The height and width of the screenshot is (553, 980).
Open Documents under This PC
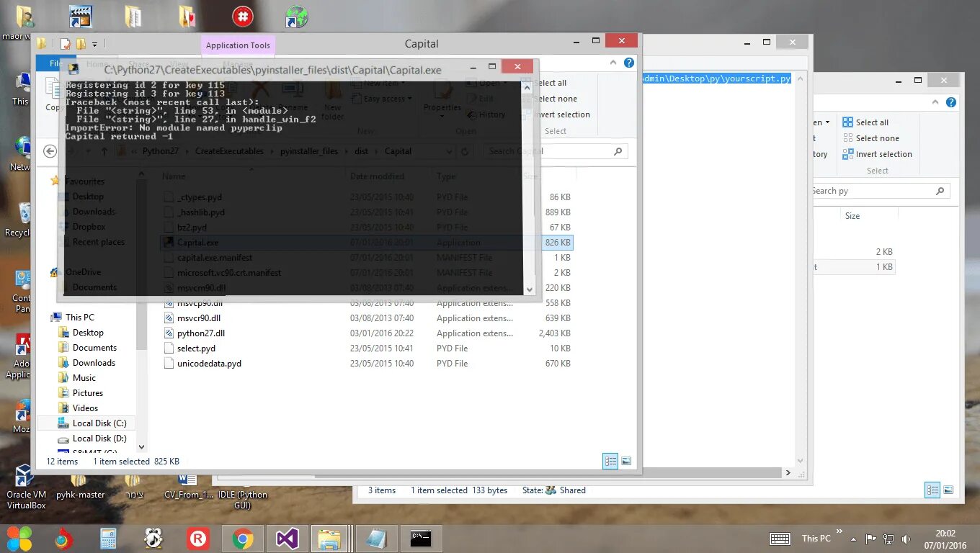click(x=94, y=347)
